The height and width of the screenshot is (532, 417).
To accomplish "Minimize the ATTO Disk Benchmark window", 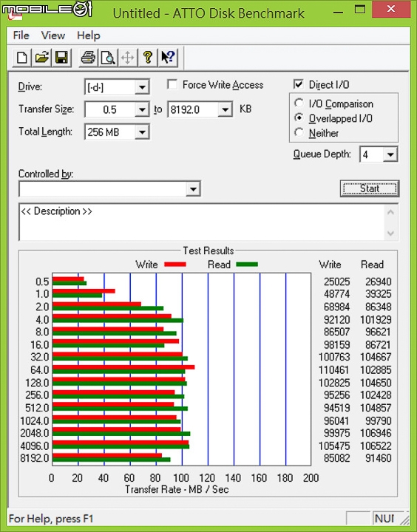I will pos(338,12).
